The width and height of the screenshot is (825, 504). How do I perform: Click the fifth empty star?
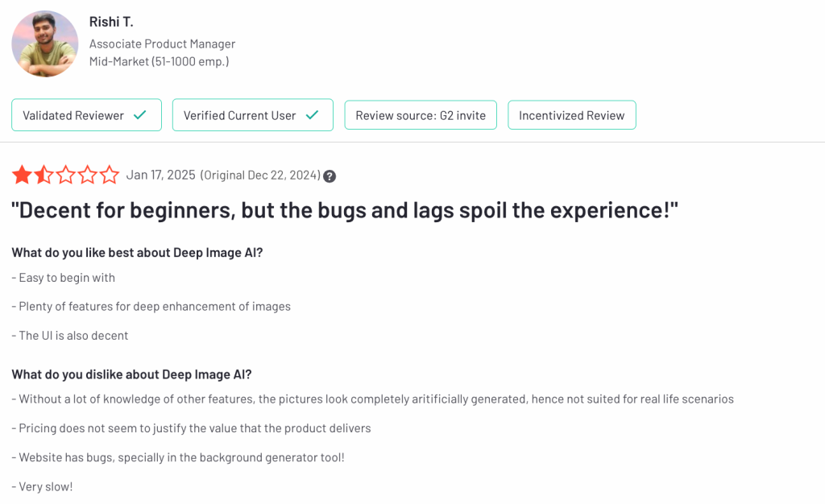(109, 175)
